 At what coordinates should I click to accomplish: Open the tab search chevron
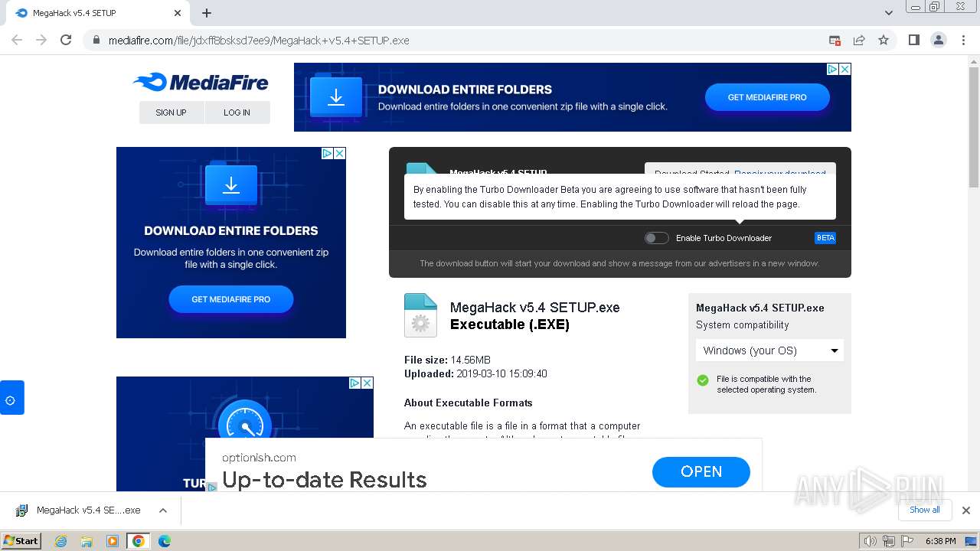click(889, 13)
